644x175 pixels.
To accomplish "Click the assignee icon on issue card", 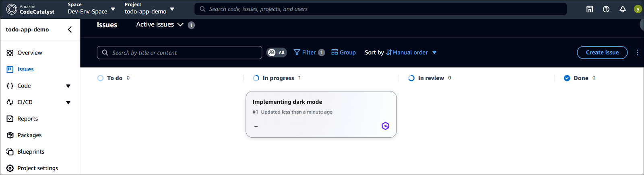I will coord(385,126).
